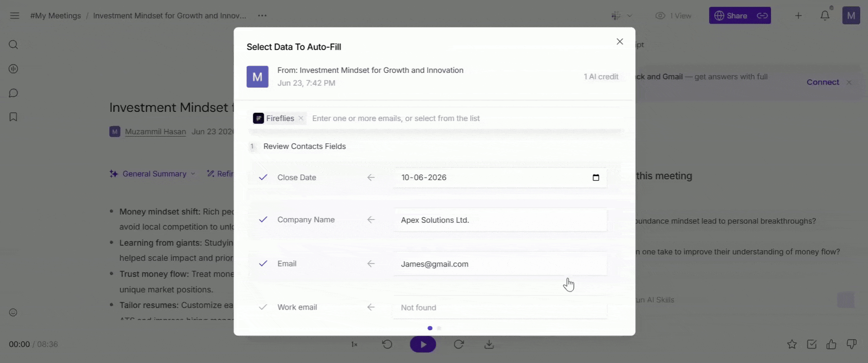The height and width of the screenshot is (363, 868).
Task: Edit the Email value James@gmail.com
Action: pos(500,264)
